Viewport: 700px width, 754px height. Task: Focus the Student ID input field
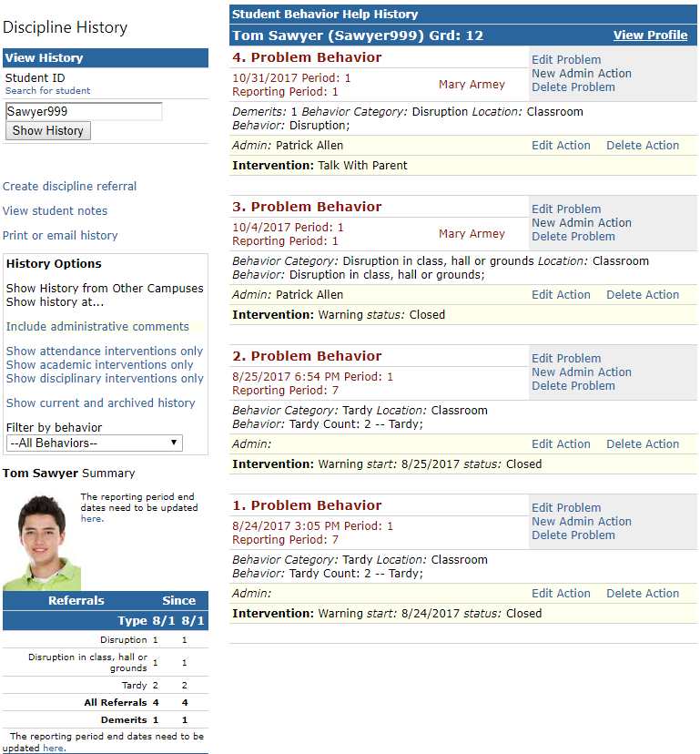84,112
